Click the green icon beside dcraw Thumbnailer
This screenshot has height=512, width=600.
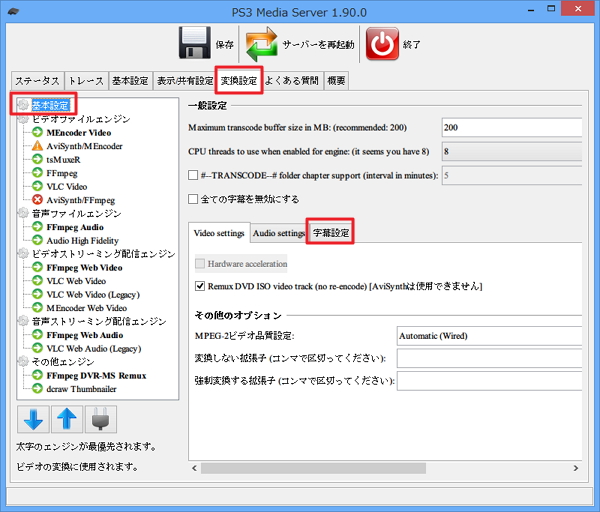[37, 389]
